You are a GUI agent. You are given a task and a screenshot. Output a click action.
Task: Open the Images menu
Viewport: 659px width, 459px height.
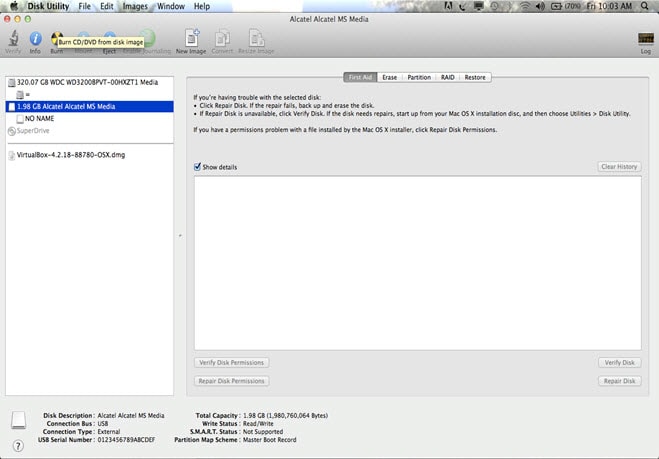(x=135, y=6)
